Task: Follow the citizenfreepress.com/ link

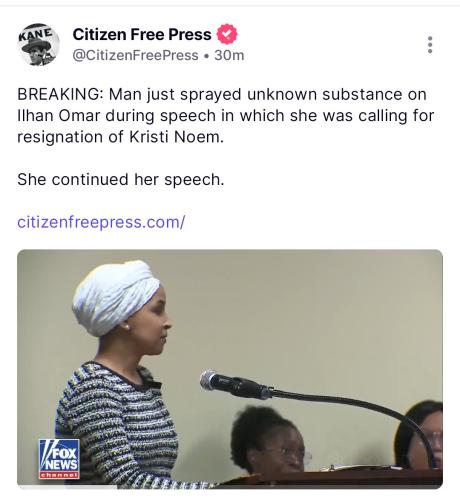Action: point(101,222)
